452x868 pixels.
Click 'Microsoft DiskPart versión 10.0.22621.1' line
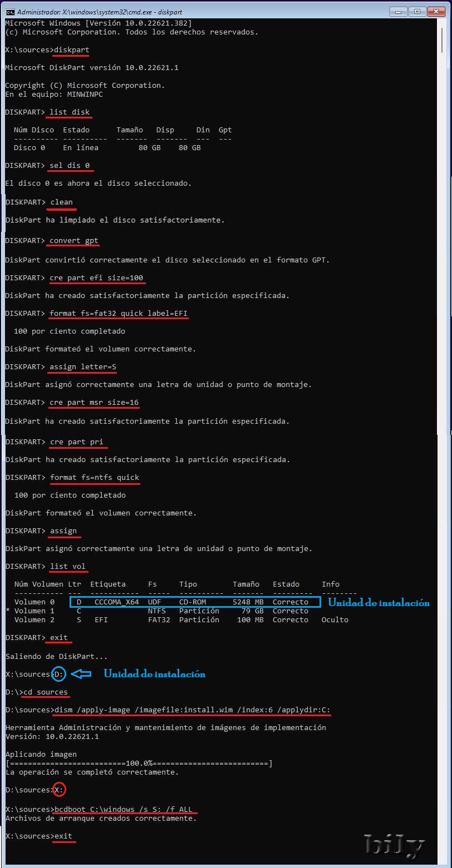[x=92, y=68]
